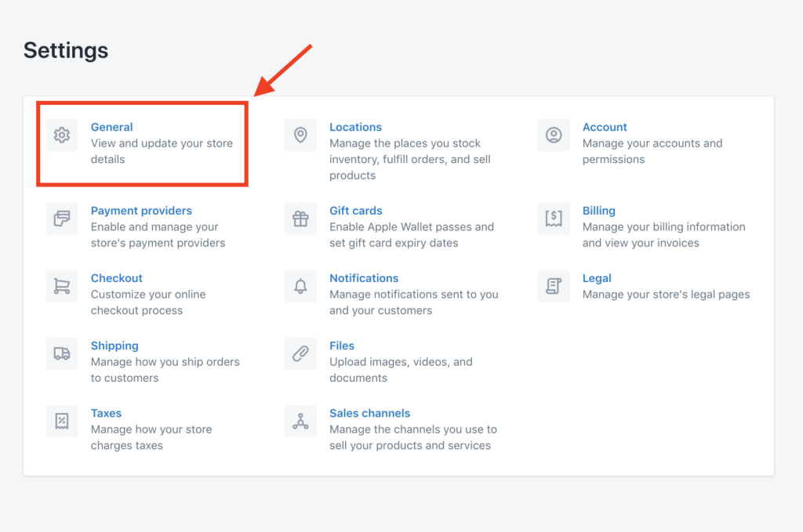Open the Locations settings link
This screenshot has height=532, width=803.
355,127
